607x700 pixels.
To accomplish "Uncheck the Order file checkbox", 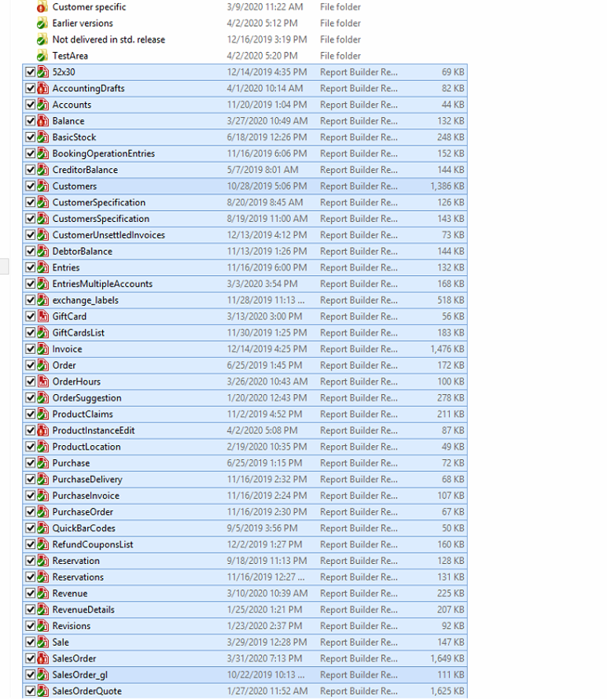I will click(x=31, y=365).
